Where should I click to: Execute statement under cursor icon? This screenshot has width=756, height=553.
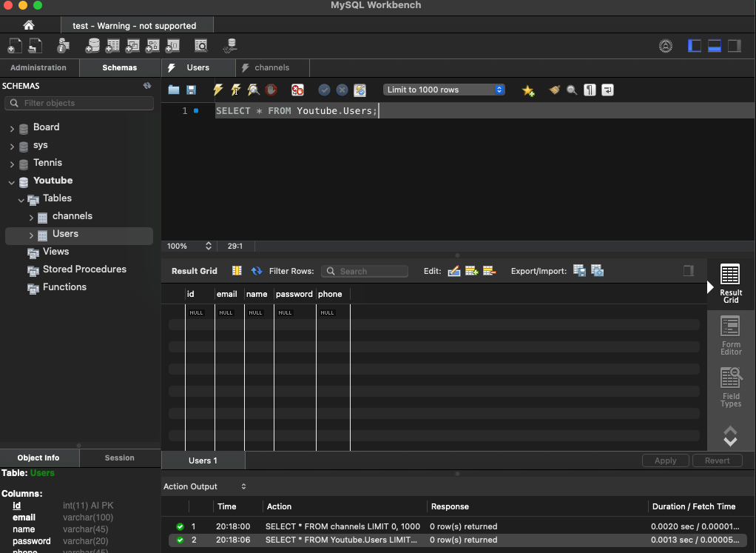[x=236, y=90]
